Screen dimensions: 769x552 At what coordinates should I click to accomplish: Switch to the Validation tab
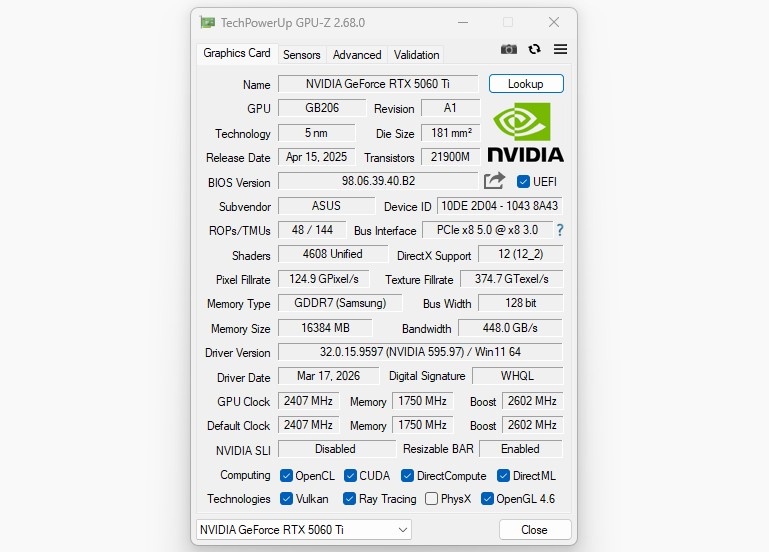coord(416,54)
